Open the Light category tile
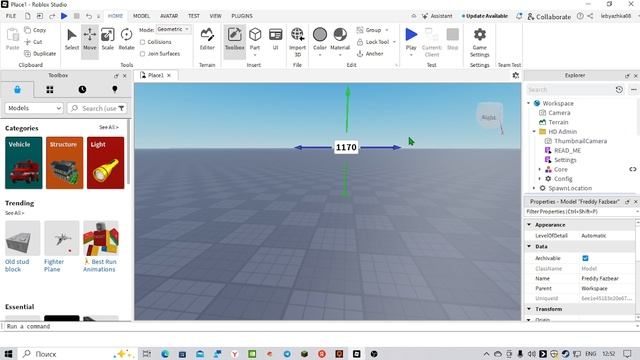640x360 pixels. [105, 163]
